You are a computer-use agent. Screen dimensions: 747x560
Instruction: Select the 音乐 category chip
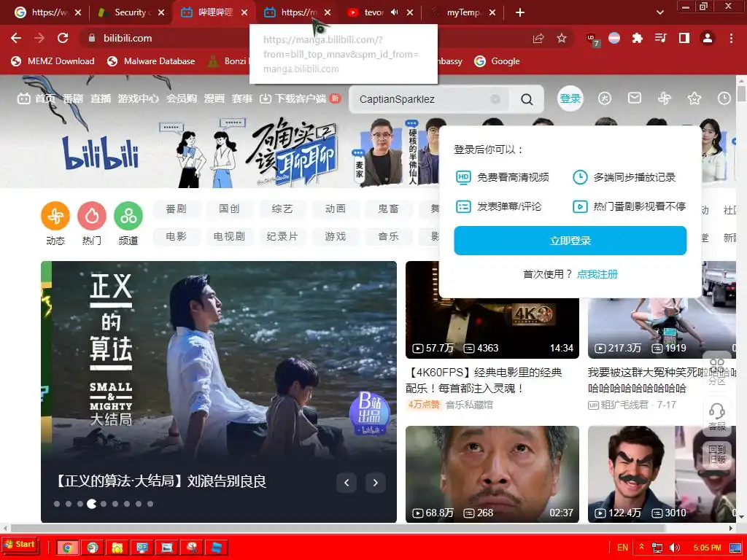388,237
